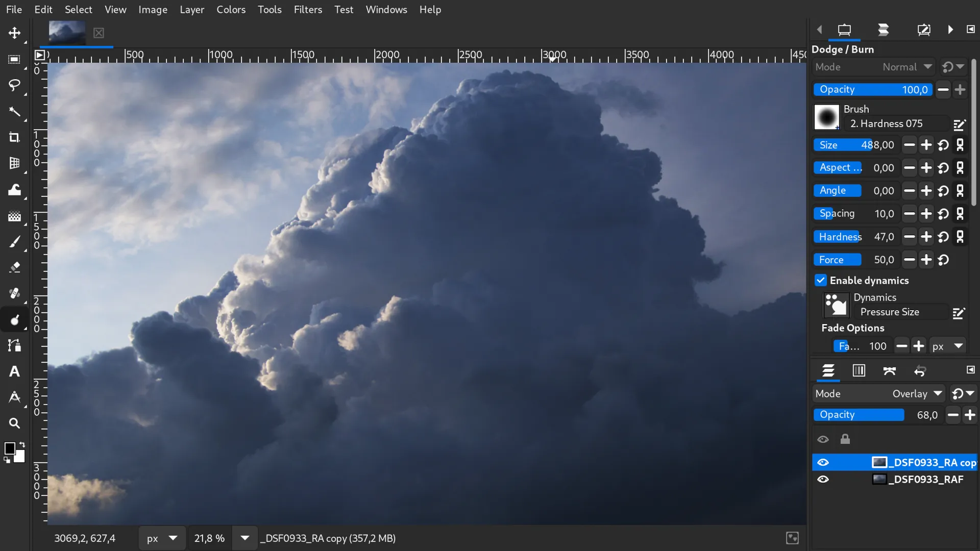This screenshot has height=551, width=980.
Task: Click reset button for Hardness setting
Action: [x=944, y=236]
